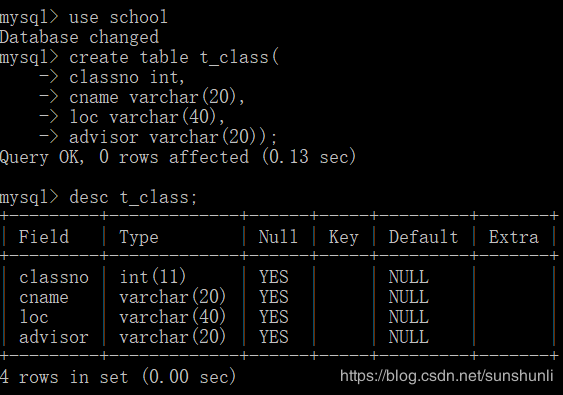Click the 'create table t_class(' command line
This screenshot has height=395, width=563.
[174, 57]
